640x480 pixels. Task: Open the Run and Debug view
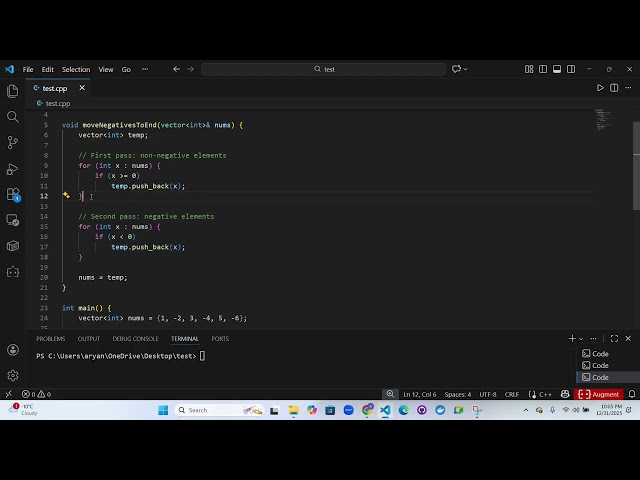(13, 169)
